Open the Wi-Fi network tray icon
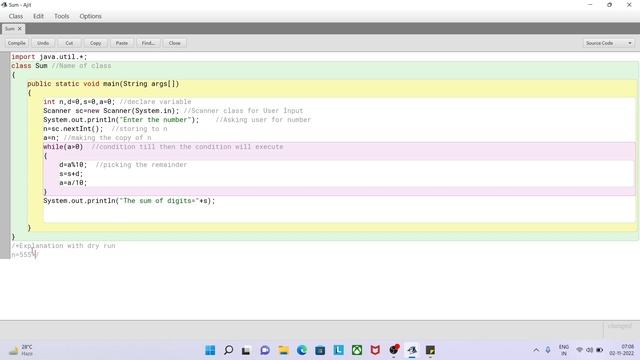This screenshot has width=640, height=360. 579,350
